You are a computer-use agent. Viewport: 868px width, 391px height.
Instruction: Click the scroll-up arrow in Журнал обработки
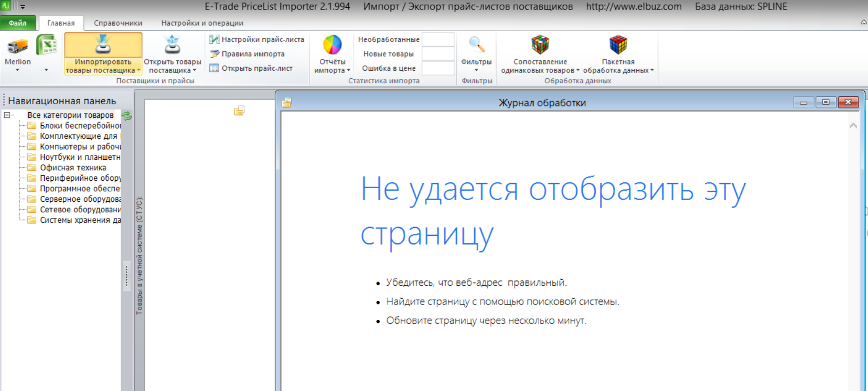point(853,126)
